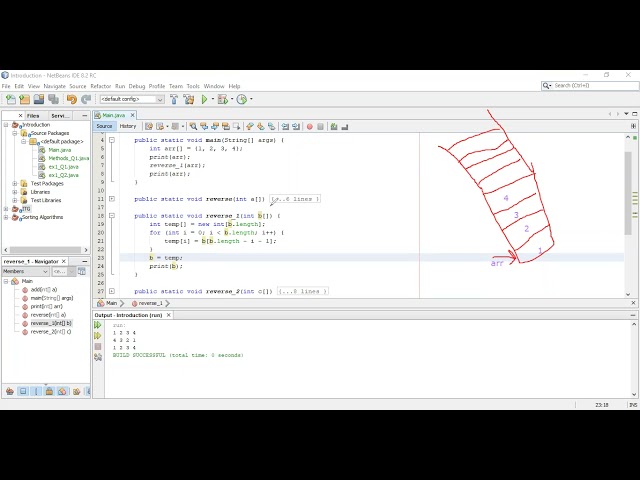Toggle Bookmark on current line
The height and width of the screenshot is (480, 640).
tap(271, 127)
